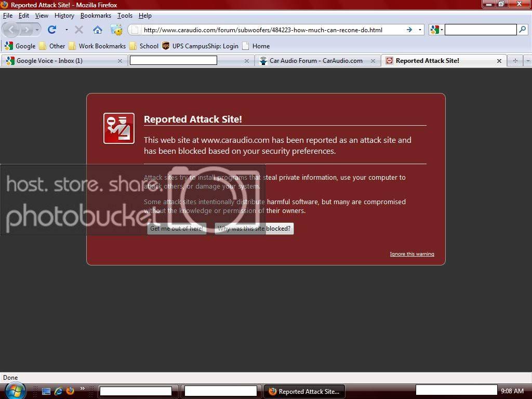Screen dimensions: 532x399
Task: Open the File menu
Action: 8,16
